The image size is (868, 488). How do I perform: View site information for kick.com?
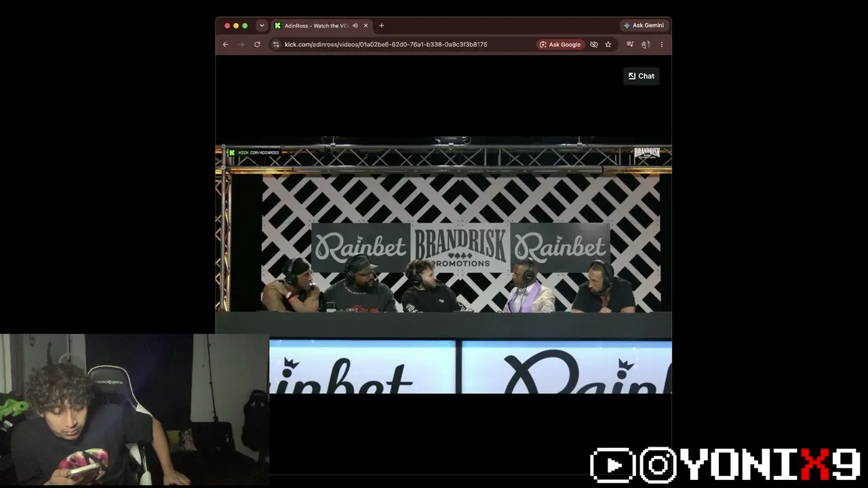click(275, 44)
